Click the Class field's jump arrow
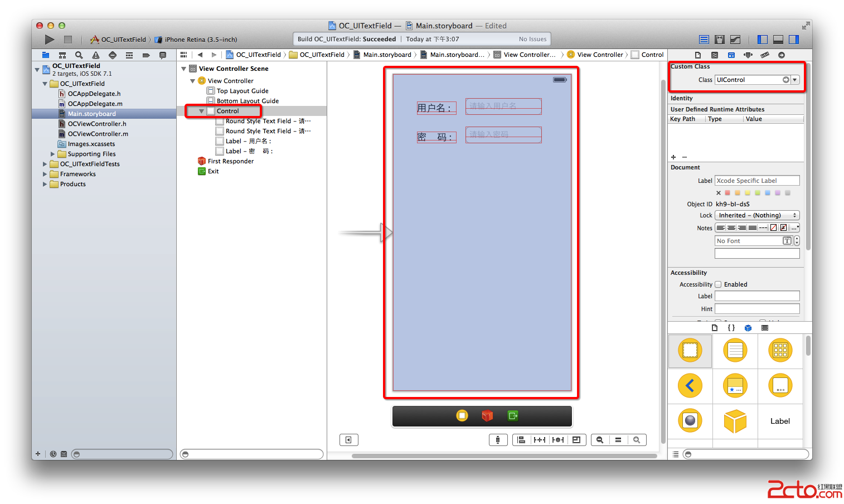844x504 pixels. click(x=785, y=80)
